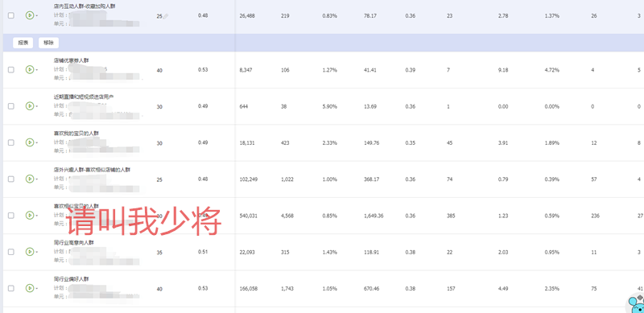This screenshot has height=313, width=644.
Task: Click play status icon for 店内互动人群-收藏加购人群
Action: point(30,15)
